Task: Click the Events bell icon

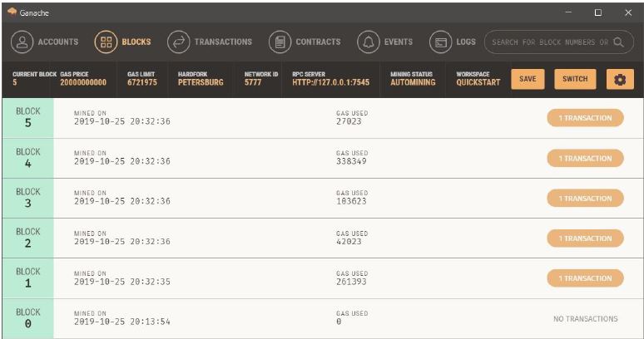Action: [x=368, y=42]
